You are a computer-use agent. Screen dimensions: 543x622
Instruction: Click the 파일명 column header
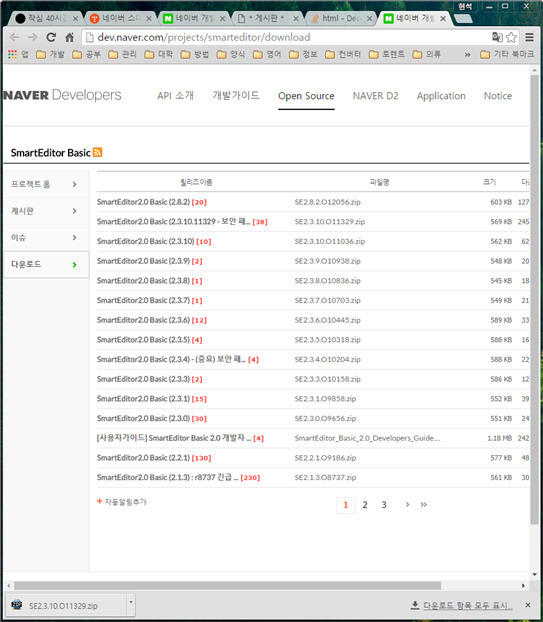(x=379, y=182)
